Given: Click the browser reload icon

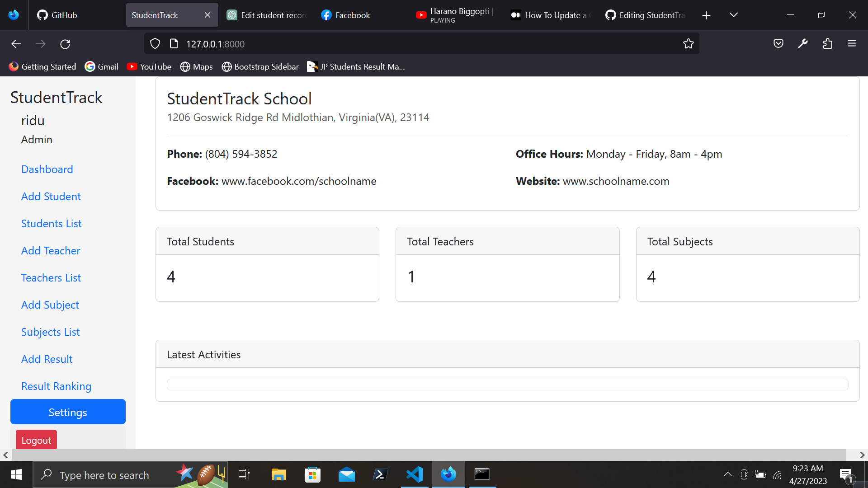Looking at the screenshot, I should pyautogui.click(x=65, y=44).
